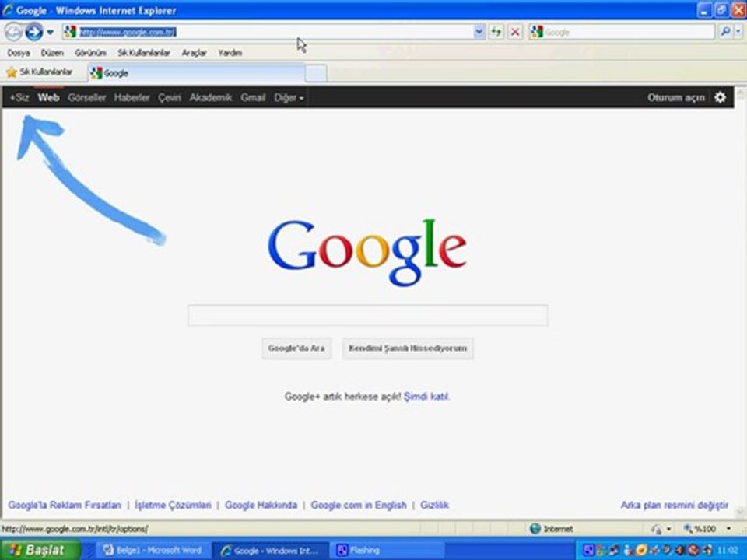This screenshot has width=747, height=560.
Task: Switch to Belge1 - Microsoft Word in taskbar
Action: coord(153,551)
